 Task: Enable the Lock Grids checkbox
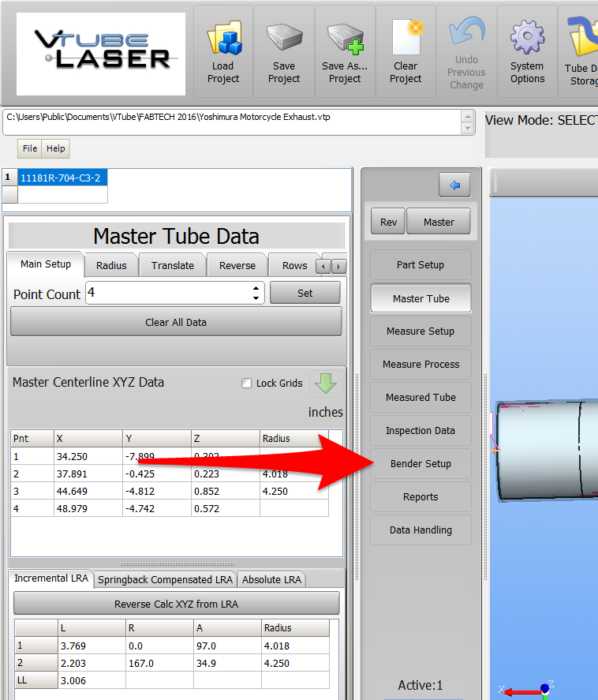coord(247,384)
